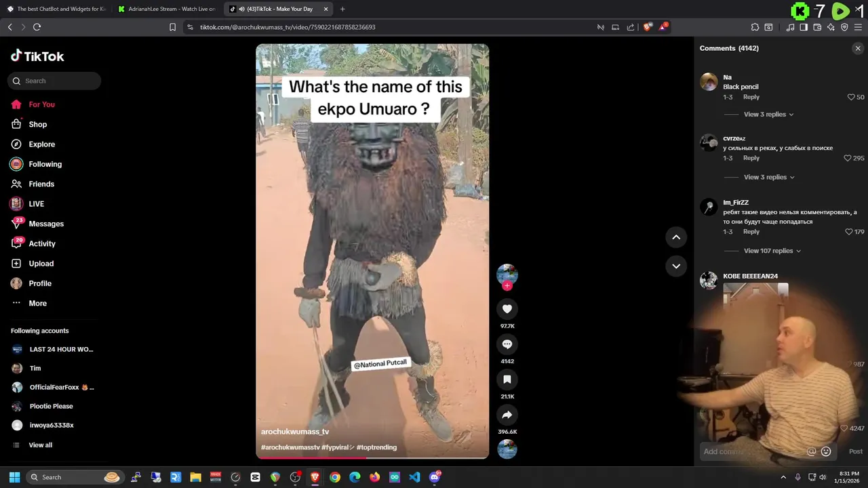Open the browser extensions puzzle icon
868x488 pixels.
point(755,27)
